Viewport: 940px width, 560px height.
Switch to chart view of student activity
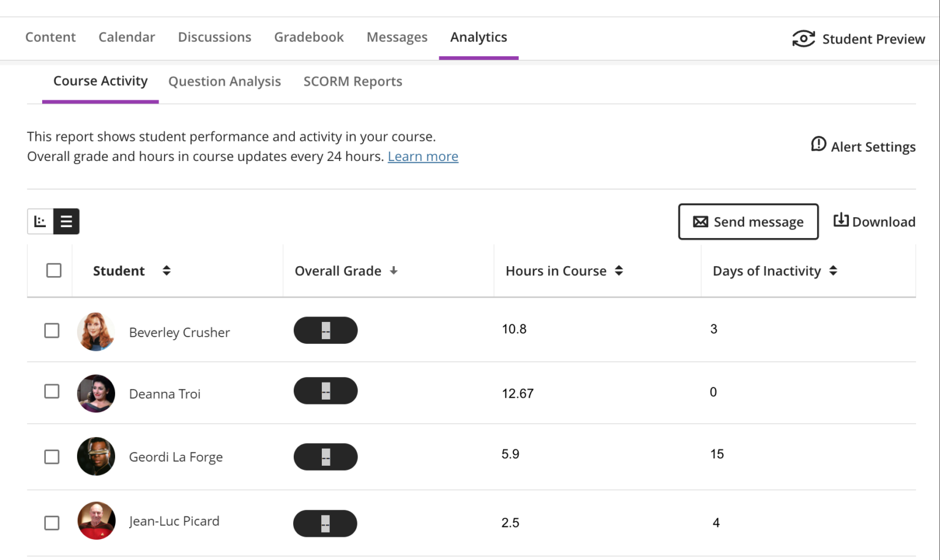pyautogui.click(x=40, y=221)
